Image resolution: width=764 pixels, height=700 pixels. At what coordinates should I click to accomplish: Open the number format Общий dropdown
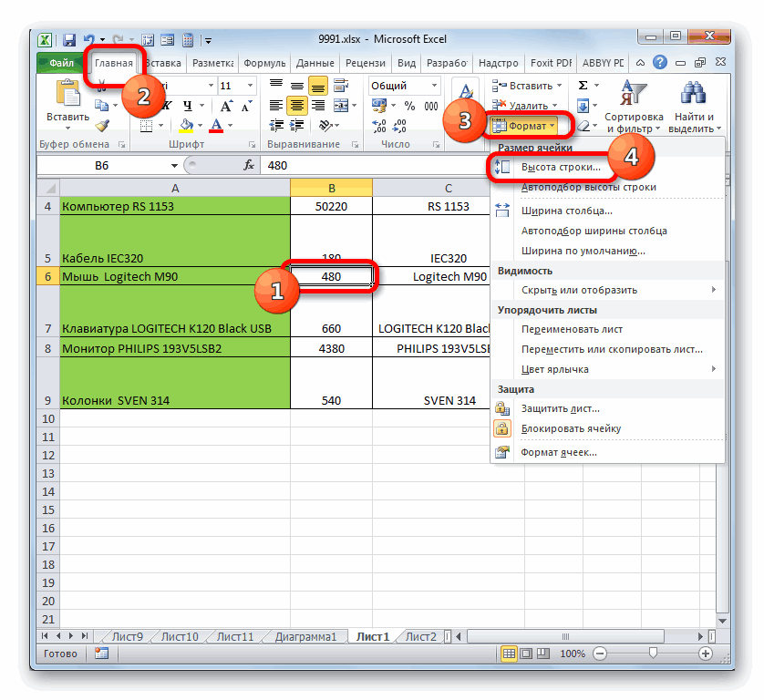(434, 86)
